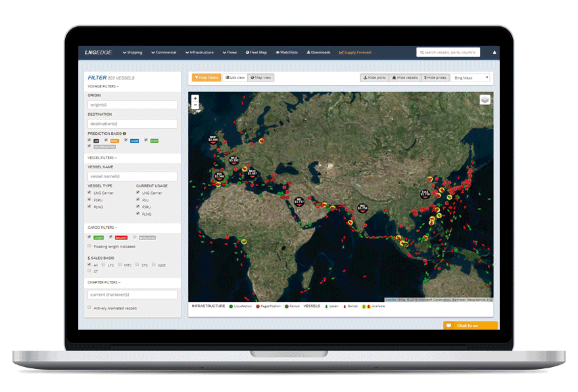This screenshot has height=392, width=578.
Task: Click the origin(s) input field
Action: (x=132, y=104)
